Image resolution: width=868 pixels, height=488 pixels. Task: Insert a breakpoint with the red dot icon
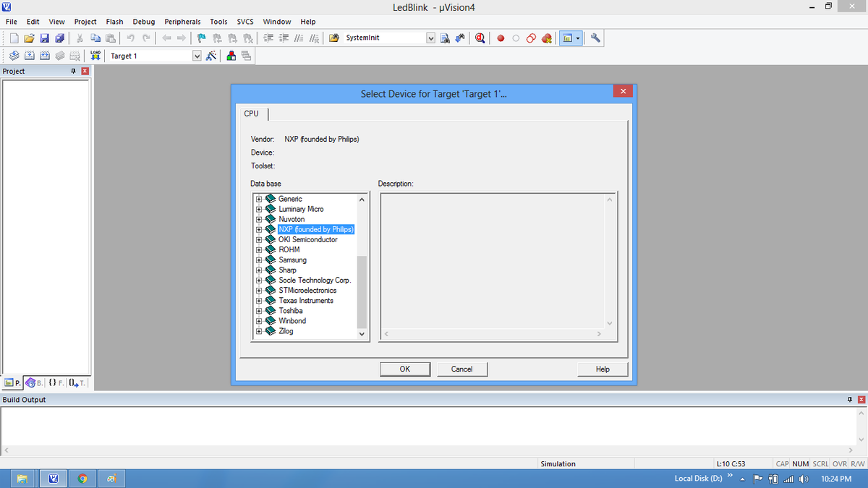[501, 38]
